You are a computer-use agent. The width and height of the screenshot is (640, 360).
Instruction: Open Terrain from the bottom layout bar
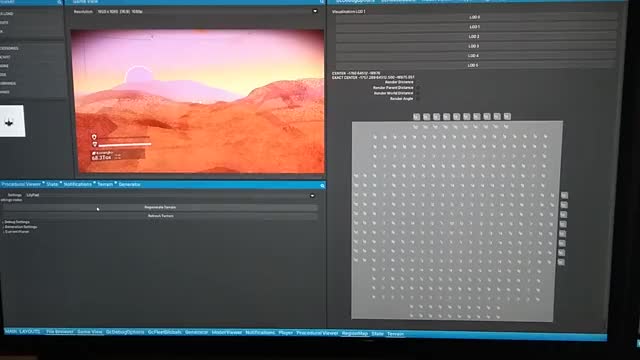point(396,334)
